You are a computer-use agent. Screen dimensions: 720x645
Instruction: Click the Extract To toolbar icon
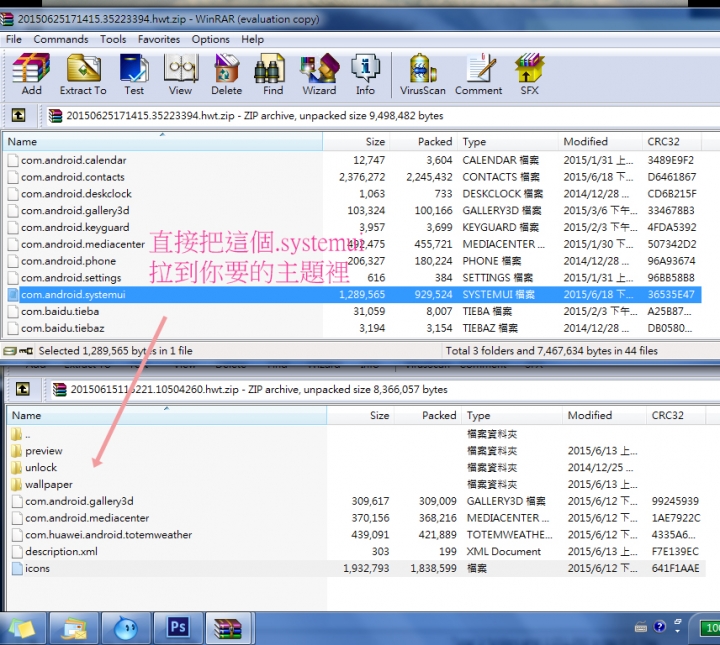83,74
